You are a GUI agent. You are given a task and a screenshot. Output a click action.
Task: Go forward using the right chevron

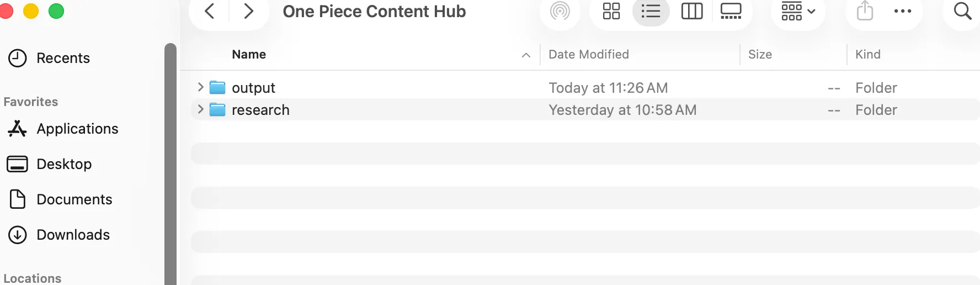(249, 11)
